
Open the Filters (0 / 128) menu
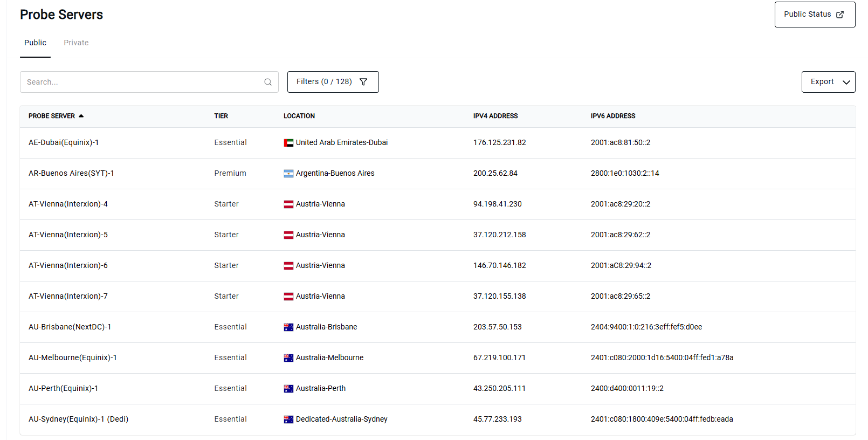click(x=333, y=82)
